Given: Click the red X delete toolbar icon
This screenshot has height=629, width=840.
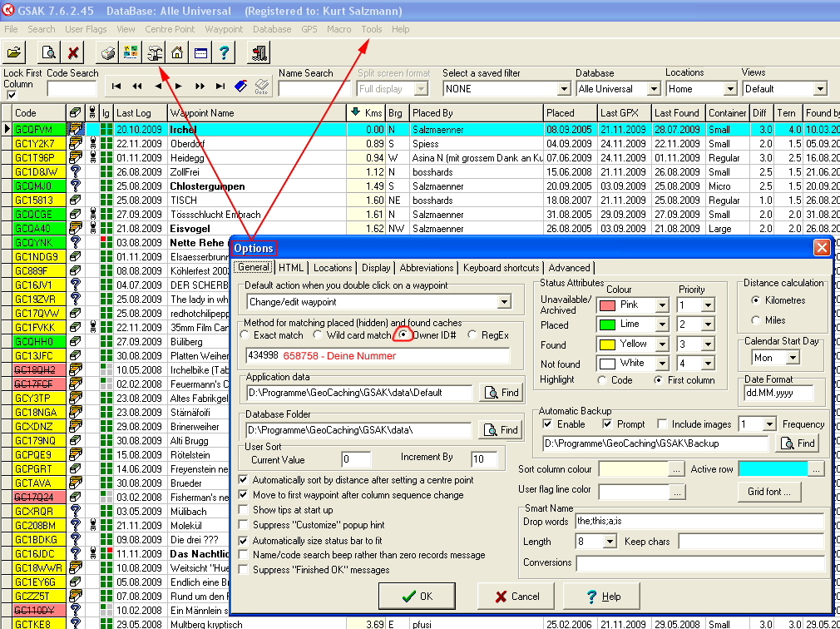Looking at the screenshot, I should click(73, 52).
